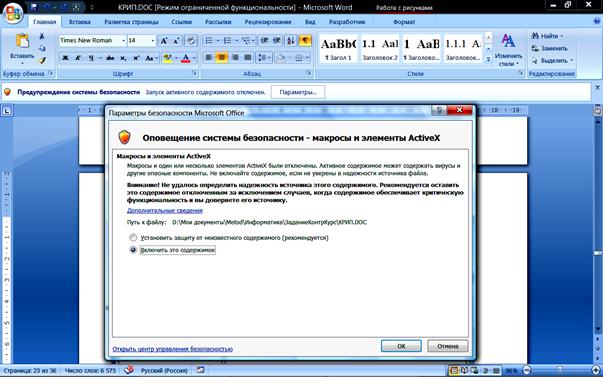Click the increase indent icon

[x=277, y=40]
